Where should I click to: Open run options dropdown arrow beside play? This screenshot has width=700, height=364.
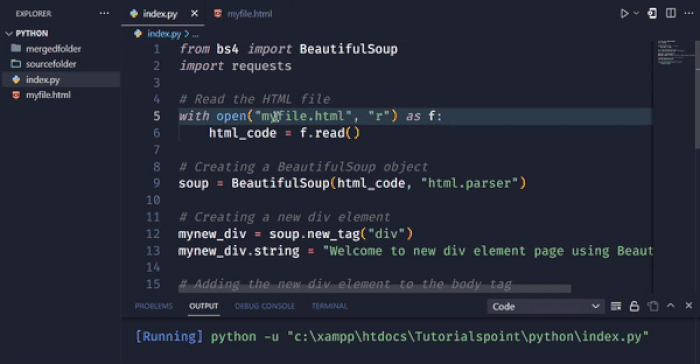pos(636,13)
